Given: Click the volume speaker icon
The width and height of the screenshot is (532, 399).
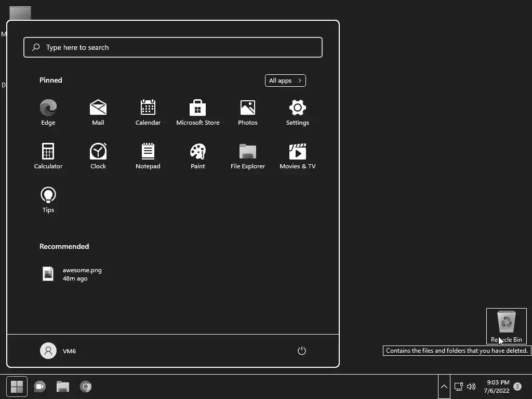Looking at the screenshot, I should tap(471, 387).
